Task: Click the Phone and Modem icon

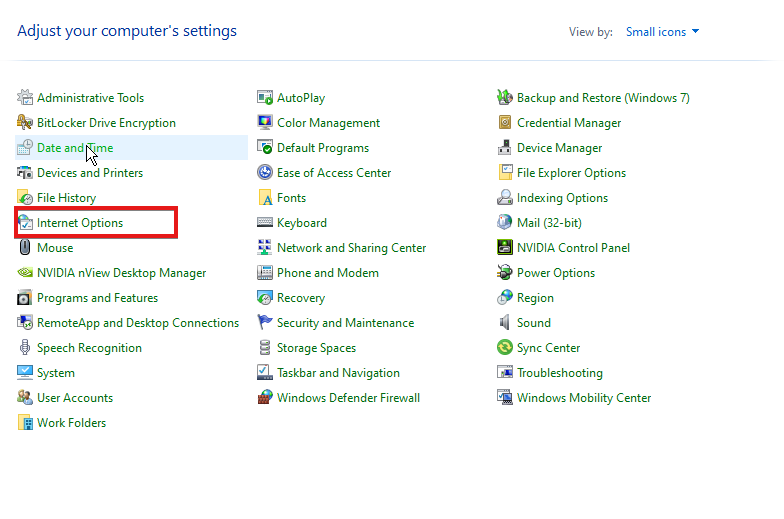Action: (x=264, y=272)
